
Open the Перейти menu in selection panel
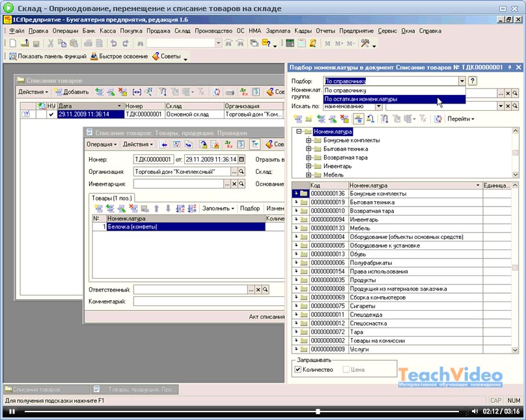click(x=461, y=119)
